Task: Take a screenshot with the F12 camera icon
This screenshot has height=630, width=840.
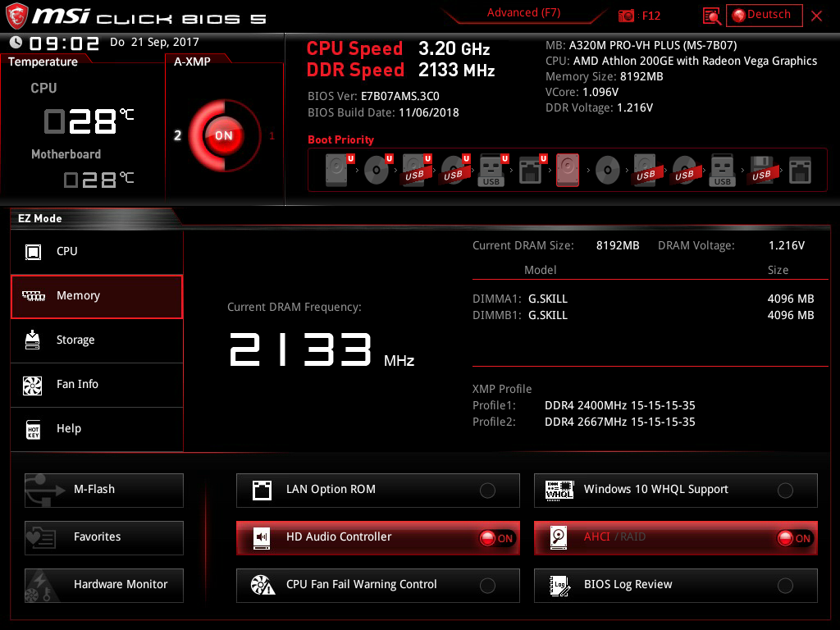Action: point(626,16)
